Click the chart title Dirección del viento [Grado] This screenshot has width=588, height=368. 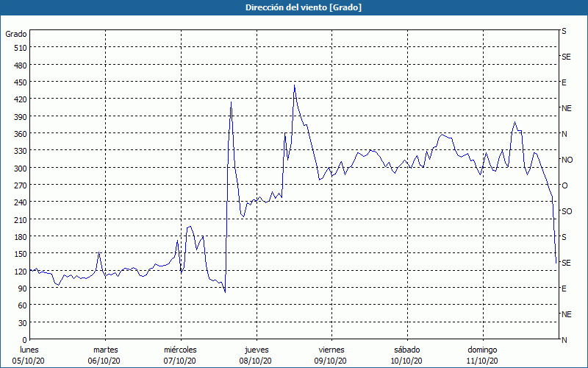coord(304,7)
